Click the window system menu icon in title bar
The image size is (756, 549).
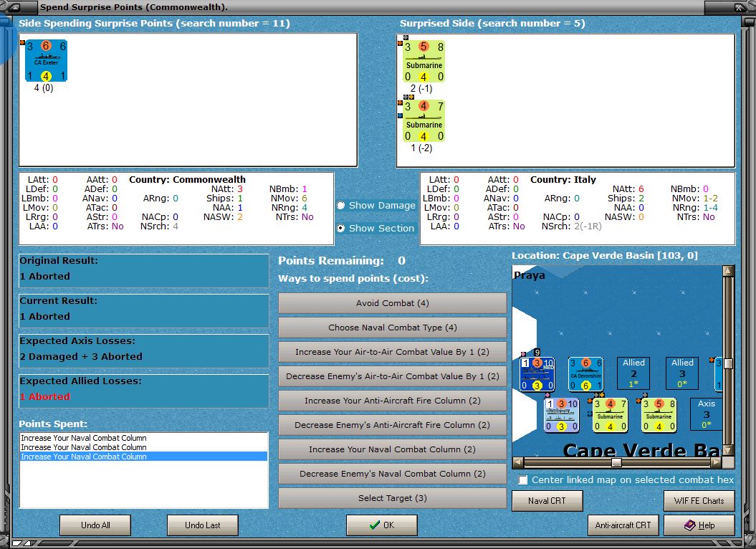coord(14,7)
